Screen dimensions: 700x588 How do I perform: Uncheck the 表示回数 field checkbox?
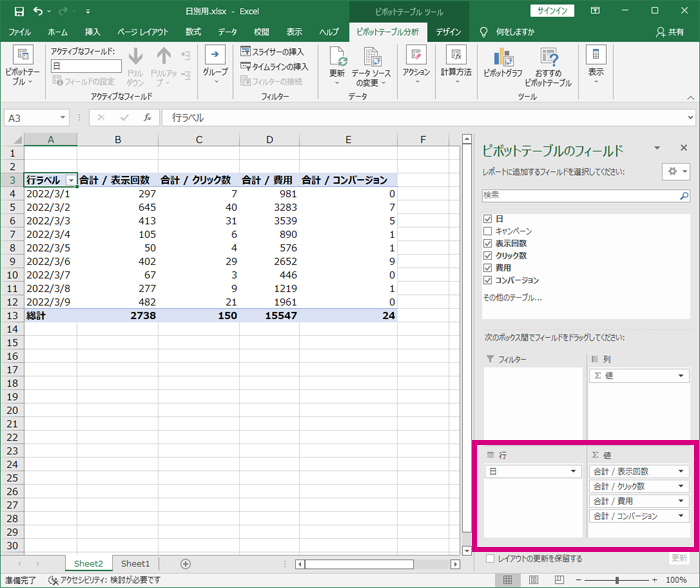coord(488,243)
